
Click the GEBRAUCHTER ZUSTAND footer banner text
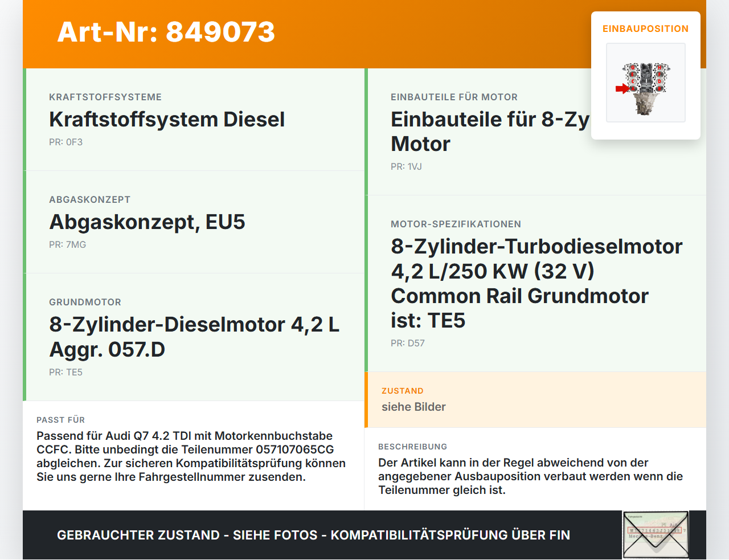tap(314, 536)
